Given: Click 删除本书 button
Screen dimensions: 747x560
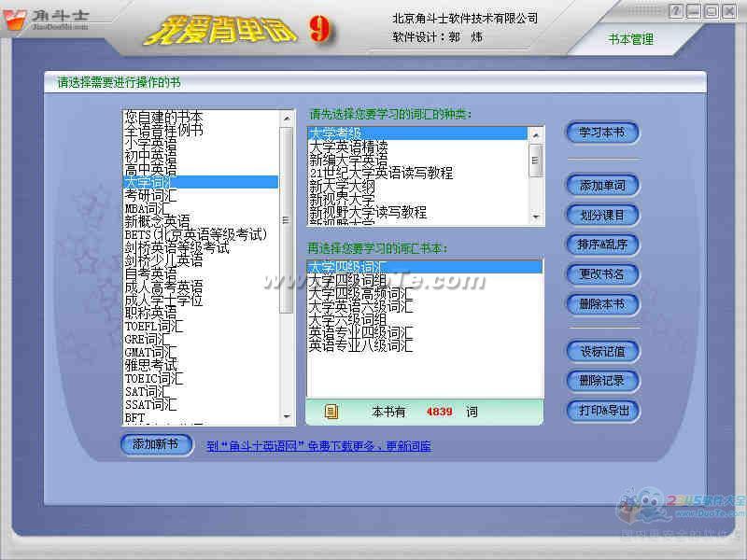Looking at the screenshot, I should (602, 304).
